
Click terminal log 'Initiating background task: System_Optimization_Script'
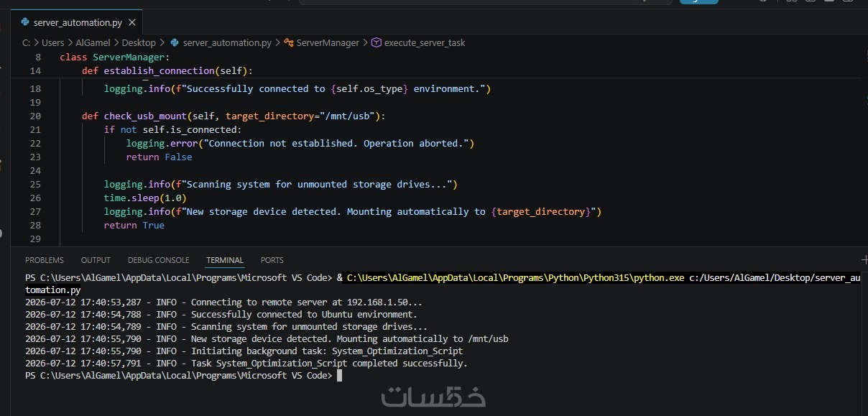[x=327, y=351]
